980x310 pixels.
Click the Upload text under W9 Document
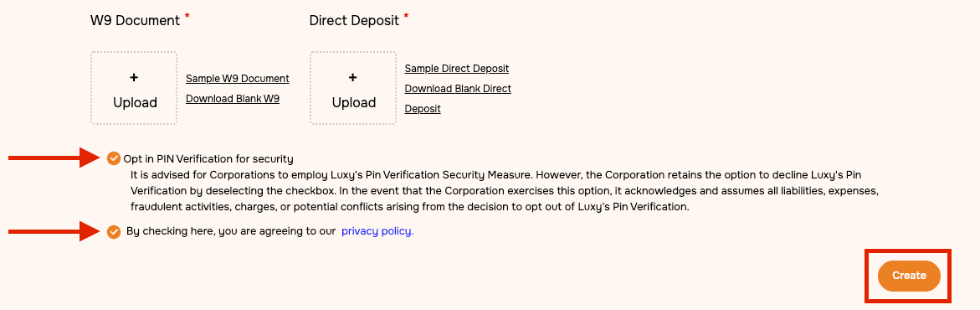135,103
